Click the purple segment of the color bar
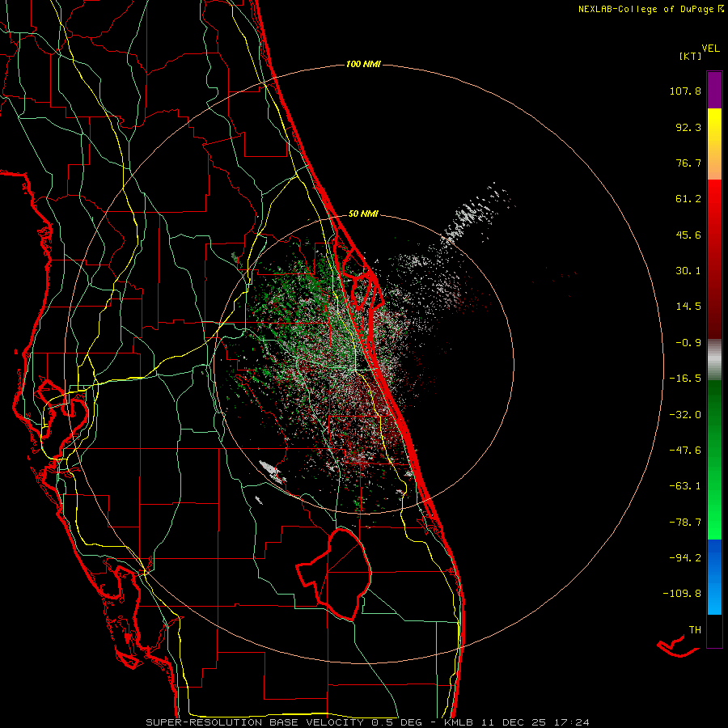 [714, 90]
